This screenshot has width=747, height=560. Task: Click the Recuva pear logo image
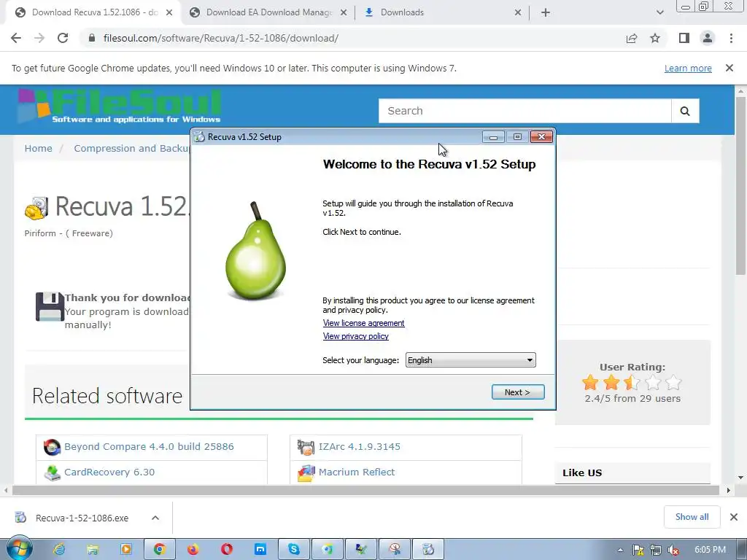255,251
